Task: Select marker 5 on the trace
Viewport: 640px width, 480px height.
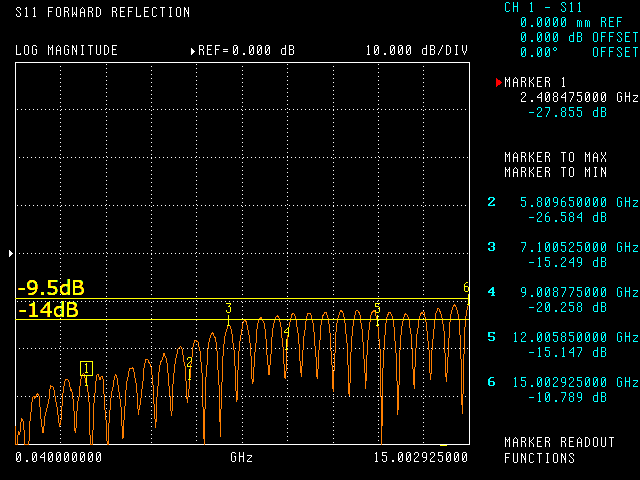Action: click(377, 308)
